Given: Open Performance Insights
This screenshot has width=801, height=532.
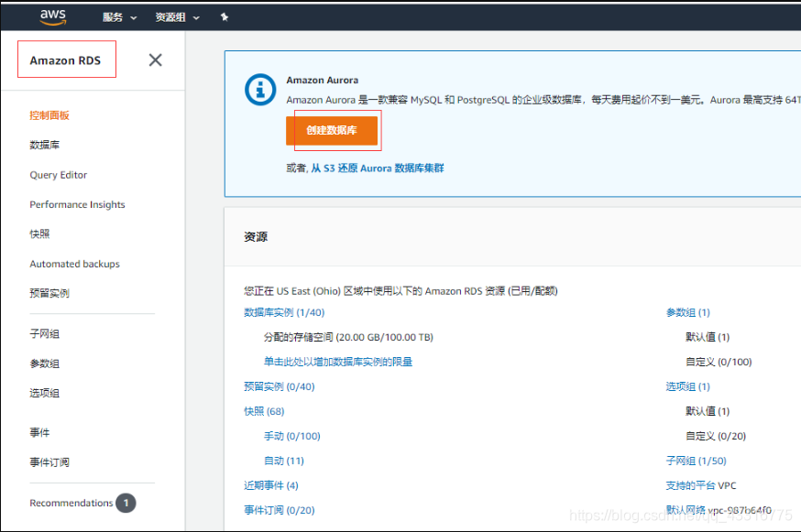Looking at the screenshot, I should pyautogui.click(x=77, y=204).
